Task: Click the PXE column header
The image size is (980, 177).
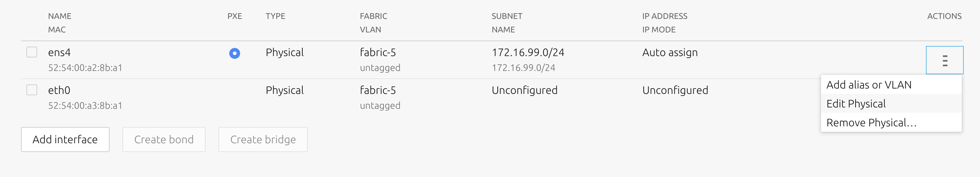Action: (x=234, y=16)
